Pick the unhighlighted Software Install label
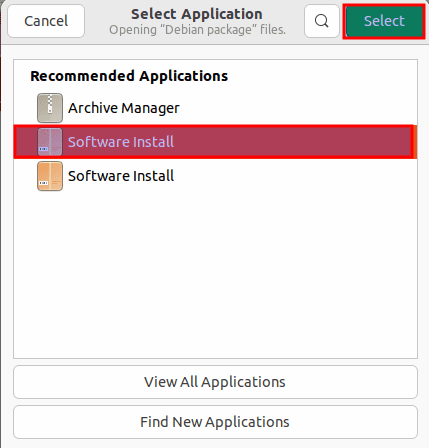 click(121, 176)
